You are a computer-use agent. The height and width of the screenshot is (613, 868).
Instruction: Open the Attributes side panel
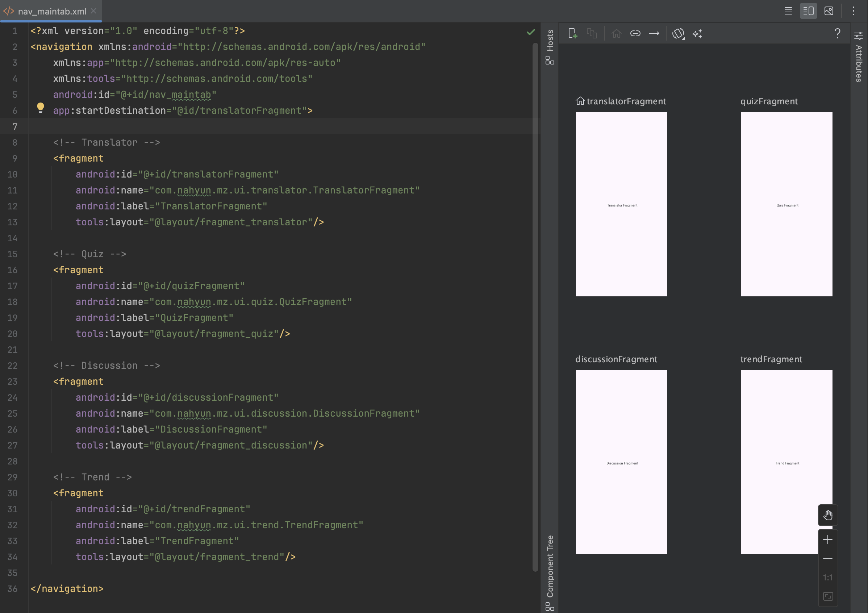(x=859, y=58)
